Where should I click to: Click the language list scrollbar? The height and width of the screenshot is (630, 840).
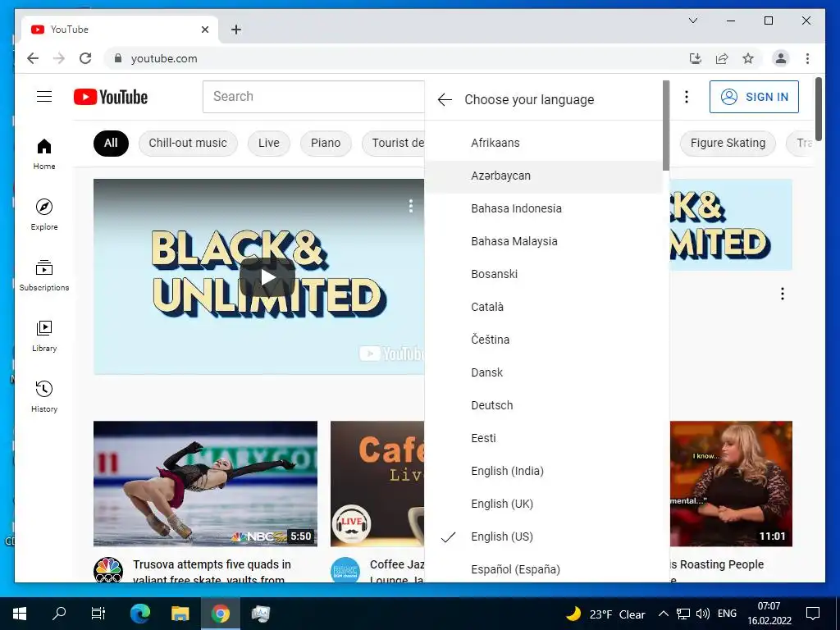[666, 126]
